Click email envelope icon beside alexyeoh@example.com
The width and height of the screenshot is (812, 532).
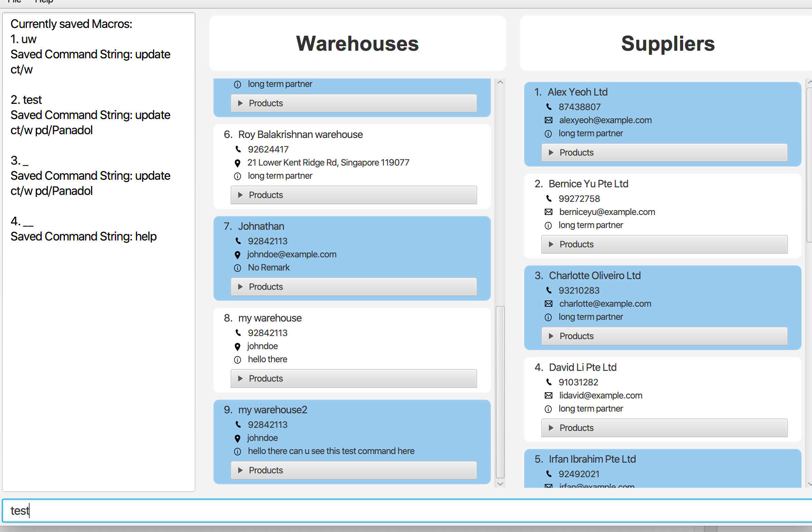pyautogui.click(x=548, y=120)
